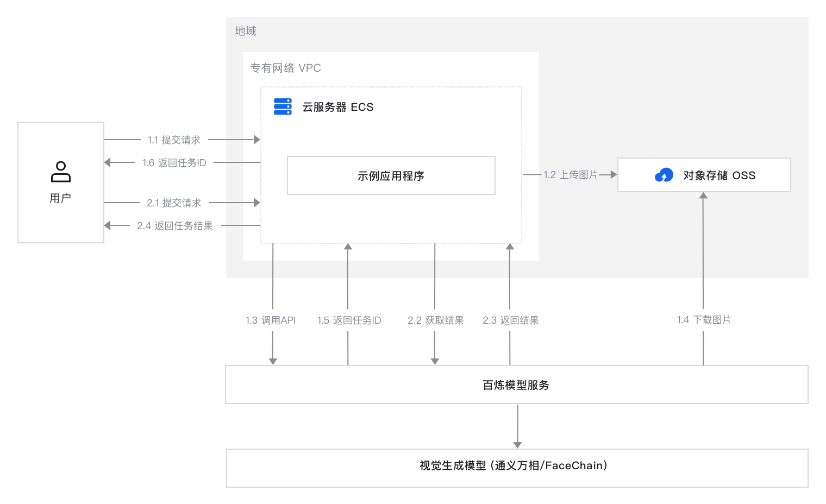The image size is (826, 504).
Task: Click the 2.3 返回结果 label
Action: 511,320
